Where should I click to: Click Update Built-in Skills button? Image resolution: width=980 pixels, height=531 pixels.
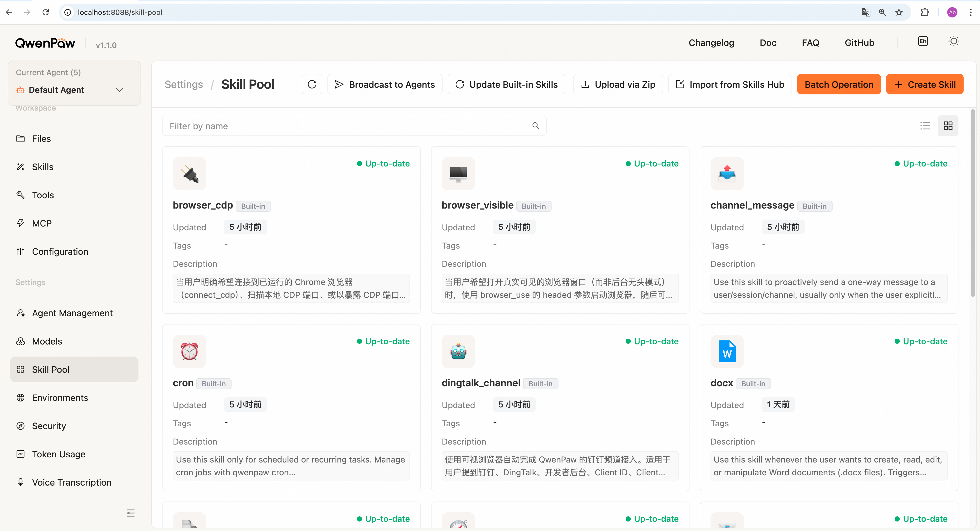pos(506,84)
